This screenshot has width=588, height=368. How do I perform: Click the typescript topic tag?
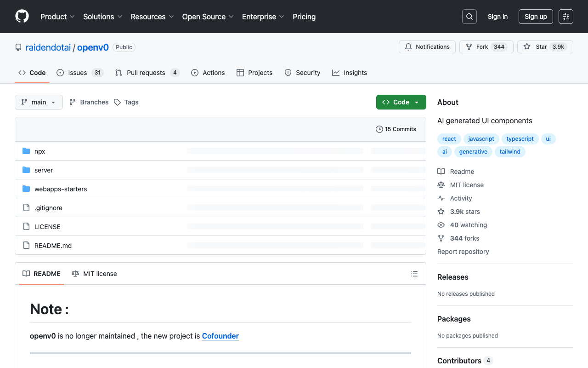point(520,139)
